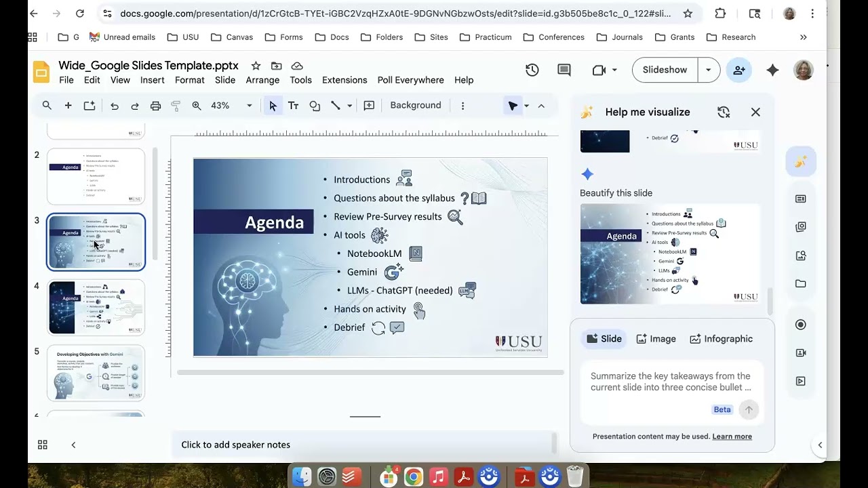This screenshot has width=868, height=488.
Task: Switch to grid view of slides
Action: tap(43, 445)
